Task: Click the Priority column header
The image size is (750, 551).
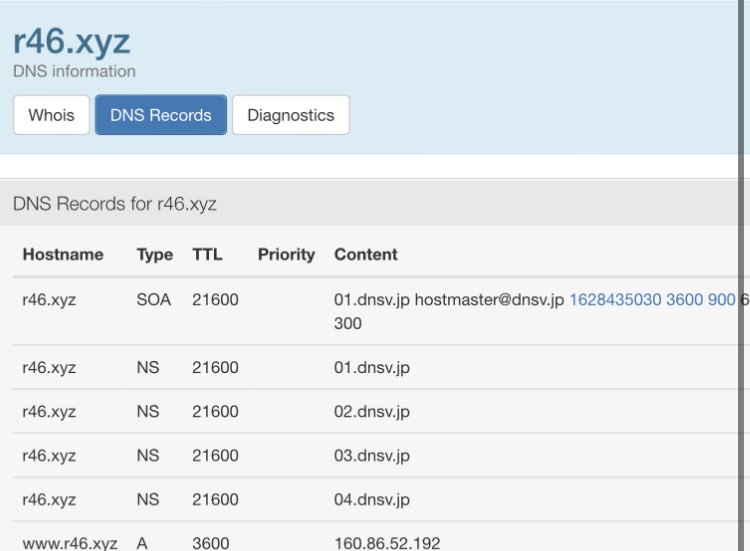Action: pos(286,254)
